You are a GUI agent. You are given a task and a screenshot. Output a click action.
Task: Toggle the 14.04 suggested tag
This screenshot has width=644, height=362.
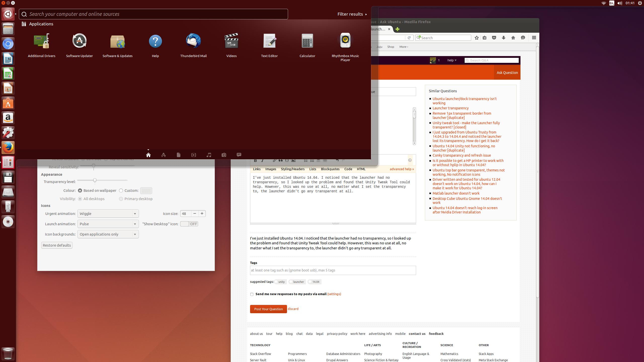pyautogui.click(x=314, y=282)
